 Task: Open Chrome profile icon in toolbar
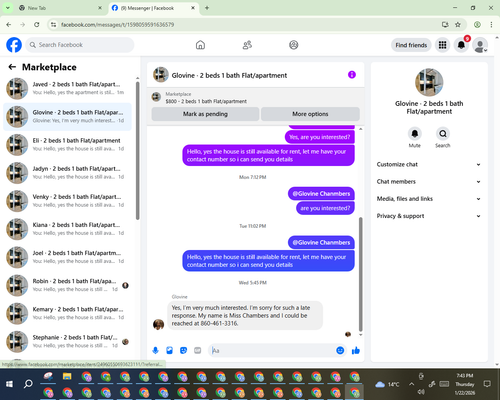[477, 25]
